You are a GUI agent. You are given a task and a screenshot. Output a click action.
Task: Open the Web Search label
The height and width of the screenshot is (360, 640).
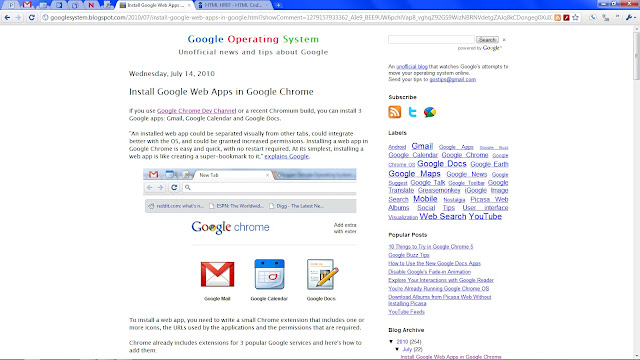pyautogui.click(x=442, y=216)
